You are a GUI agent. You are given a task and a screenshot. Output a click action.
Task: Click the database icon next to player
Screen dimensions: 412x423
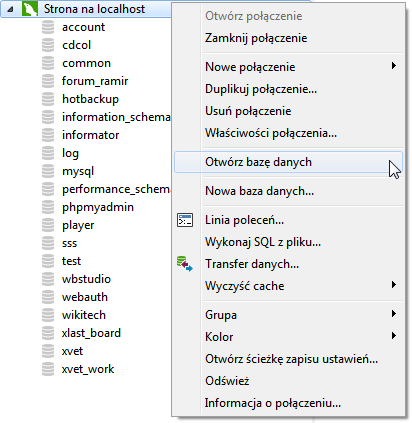tap(48, 225)
